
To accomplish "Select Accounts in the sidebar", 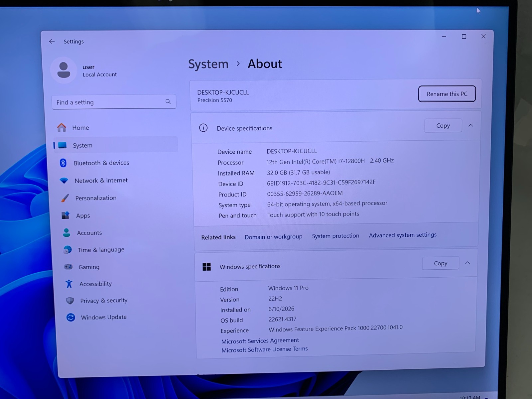I will click(x=118, y=233).
